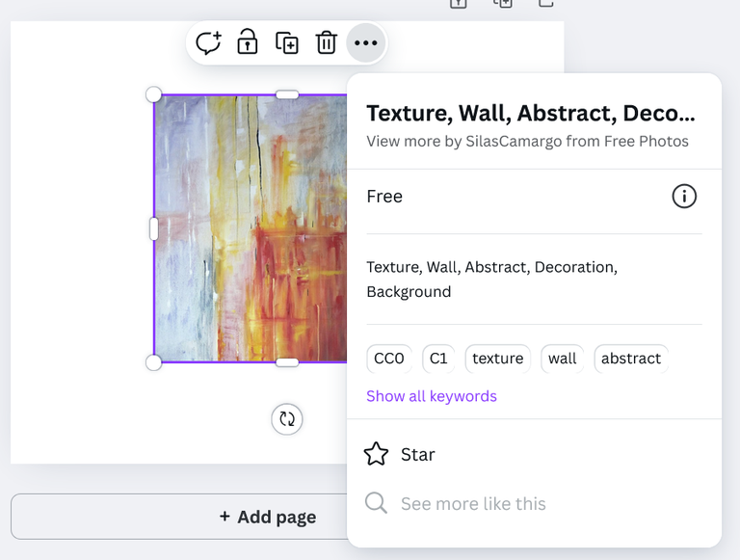The image size is (740, 560).
Task: Select the C1 keyword tag
Action: [x=438, y=359]
